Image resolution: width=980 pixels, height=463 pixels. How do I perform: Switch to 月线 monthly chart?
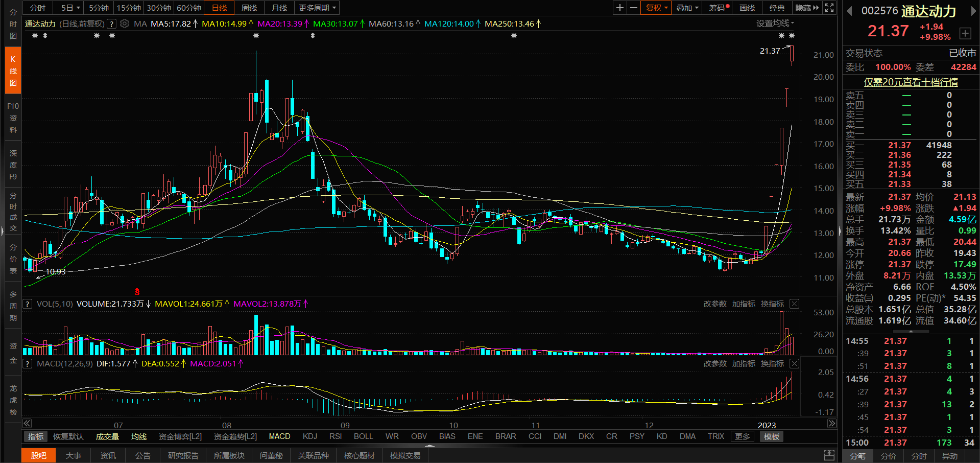(x=279, y=8)
